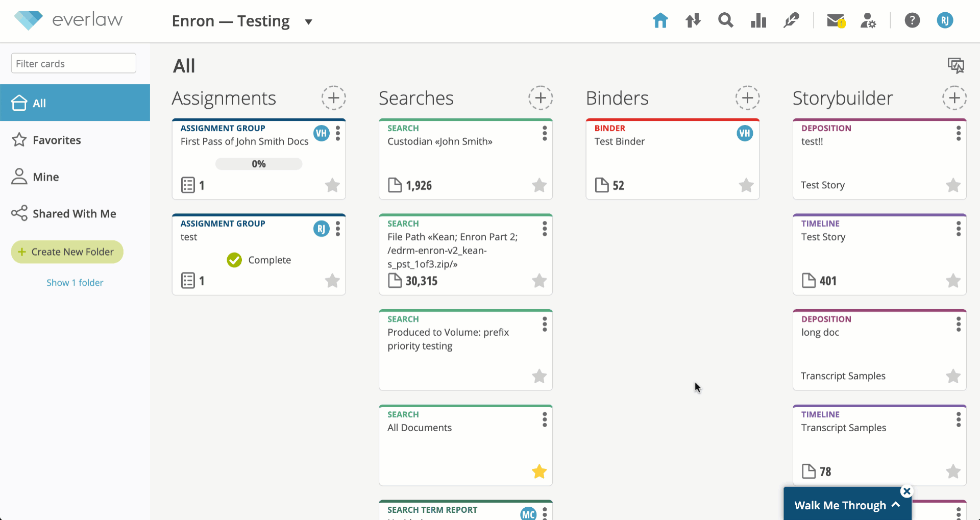Close the Walk Me Through widget
The image size is (980, 520).
(x=906, y=491)
